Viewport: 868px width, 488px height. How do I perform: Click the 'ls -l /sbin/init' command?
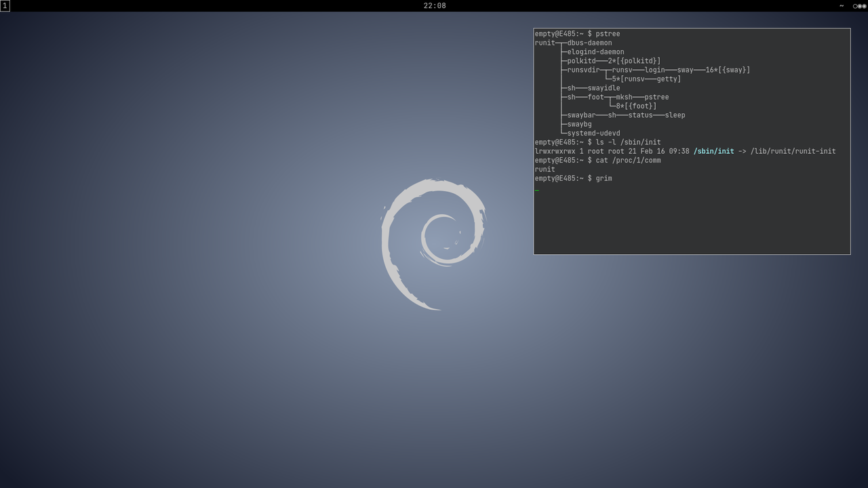(628, 142)
